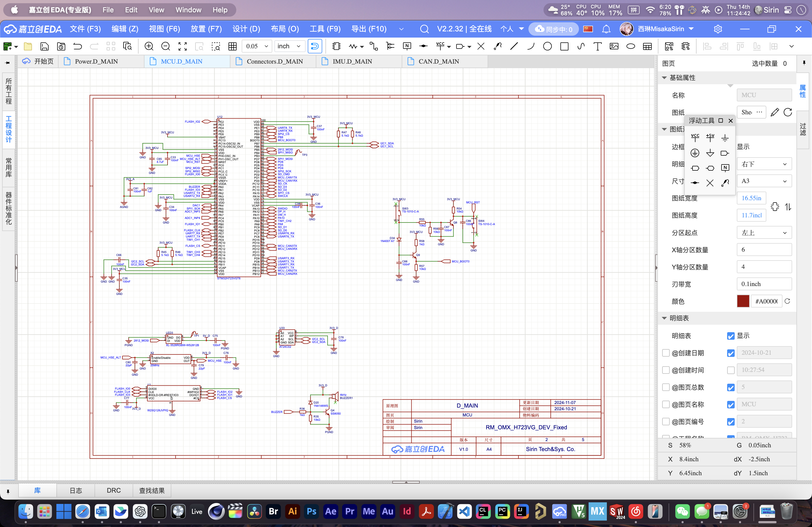This screenshot has height=527, width=812.
Task: Open the 0.05 grid size dropdown
Action: pos(257,46)
